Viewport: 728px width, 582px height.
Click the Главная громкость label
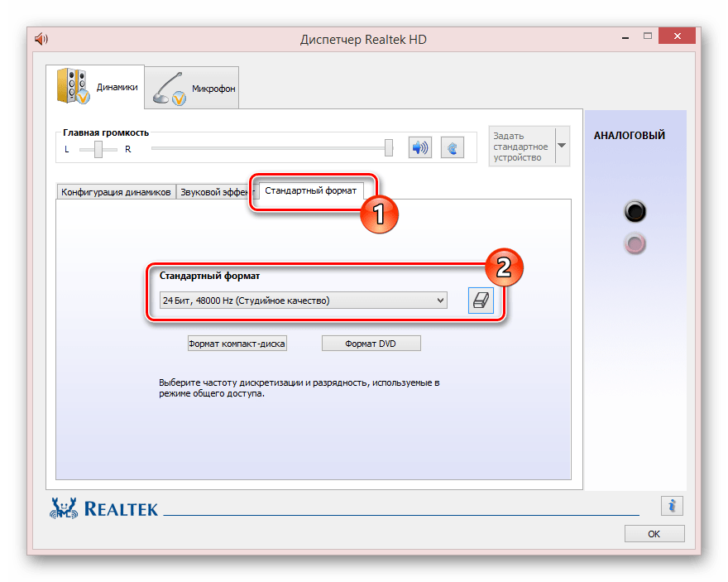pos(106,132)
